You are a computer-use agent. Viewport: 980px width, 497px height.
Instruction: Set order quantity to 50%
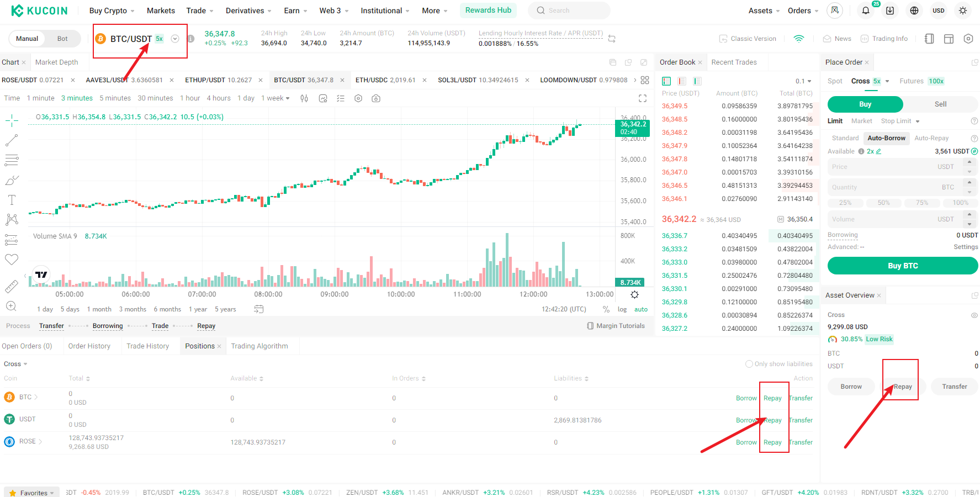(883, 203)
